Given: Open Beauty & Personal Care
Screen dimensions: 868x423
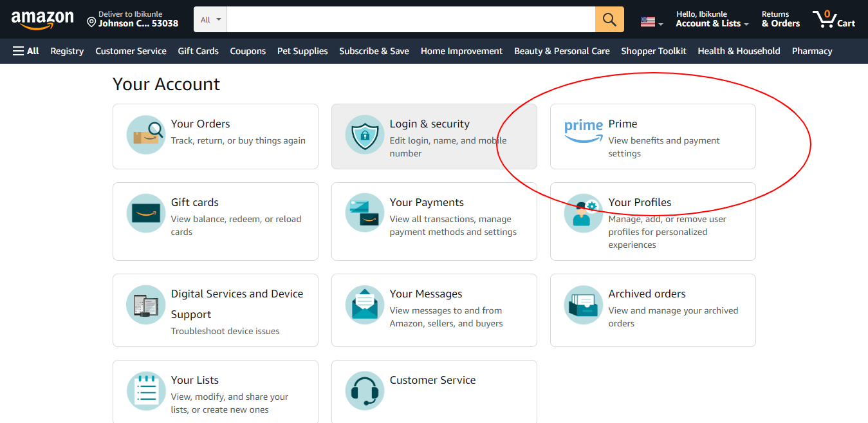Looking at the screenshot, I should (562, 51).
